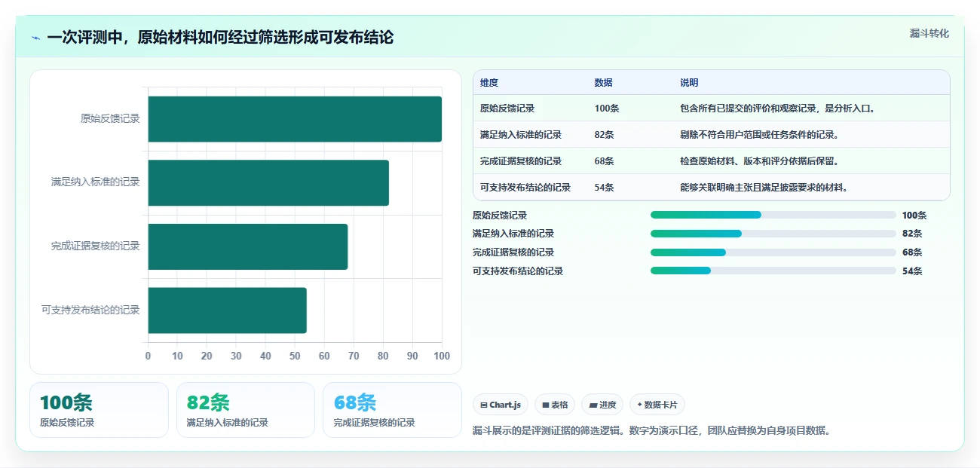Click the 54条 value beside the progress bar
This screenshot has height=468, width=980.
pyautogui.click(x=912, y=271)
